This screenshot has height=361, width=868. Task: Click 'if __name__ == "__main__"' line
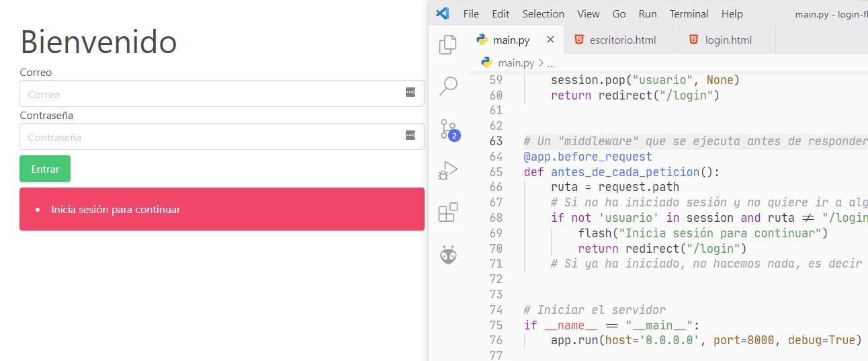pos(612,325)
